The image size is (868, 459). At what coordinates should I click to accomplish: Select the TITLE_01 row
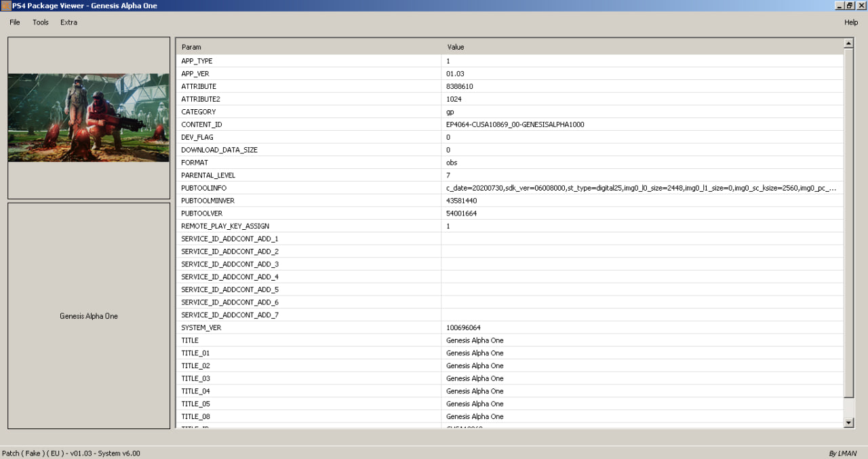click(509, 353)
